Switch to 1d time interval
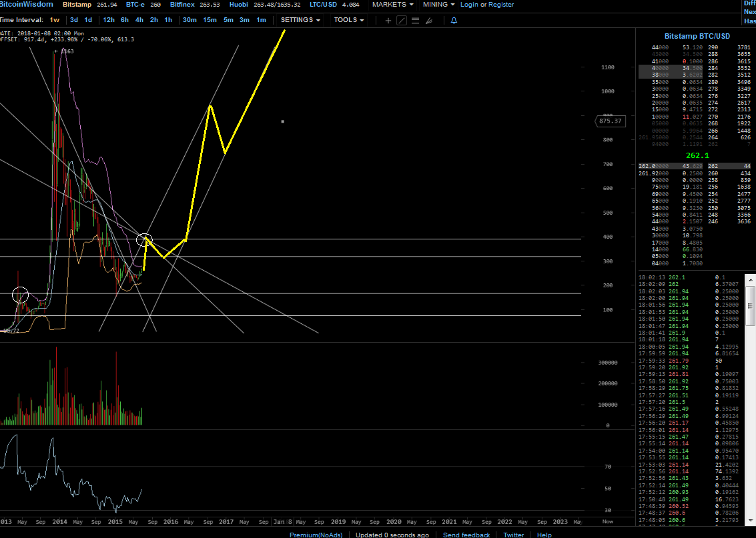Viewport: 756px width, 538px height. pyautogui.click(x=88, y=20)
